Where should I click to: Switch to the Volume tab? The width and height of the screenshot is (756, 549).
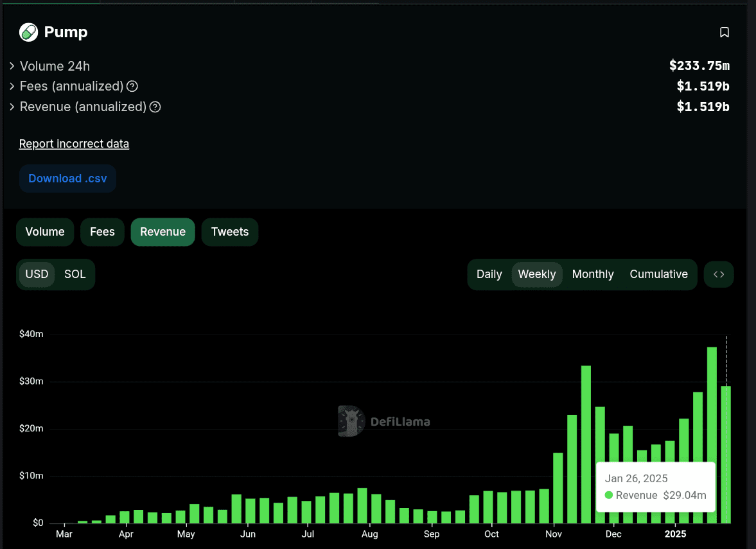(45, 232)
